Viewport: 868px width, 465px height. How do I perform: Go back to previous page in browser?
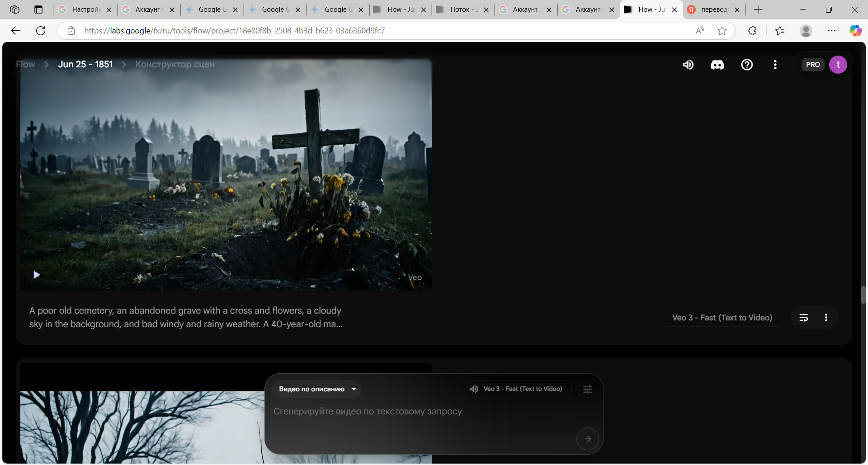click(16, 31)
